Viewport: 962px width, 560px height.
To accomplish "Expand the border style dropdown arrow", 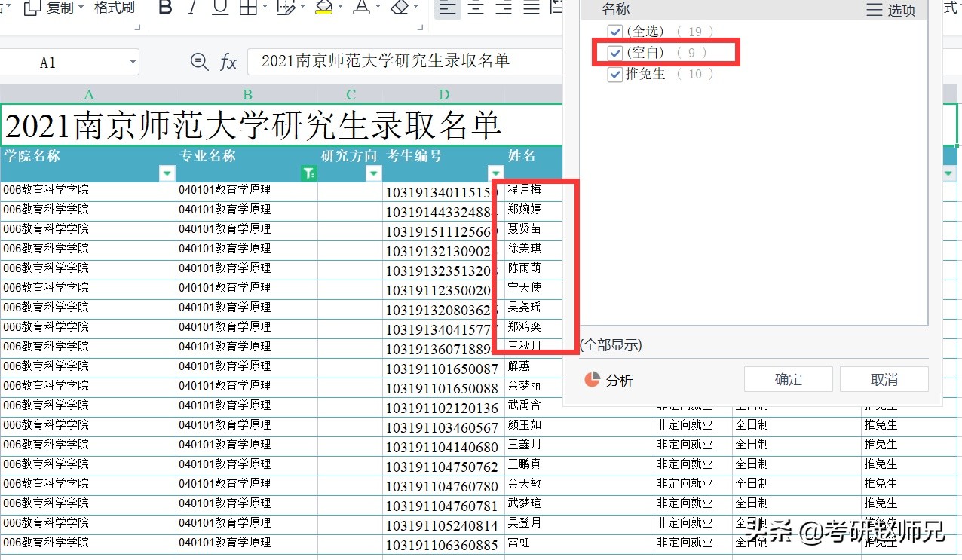I will (x=265, y=7).
